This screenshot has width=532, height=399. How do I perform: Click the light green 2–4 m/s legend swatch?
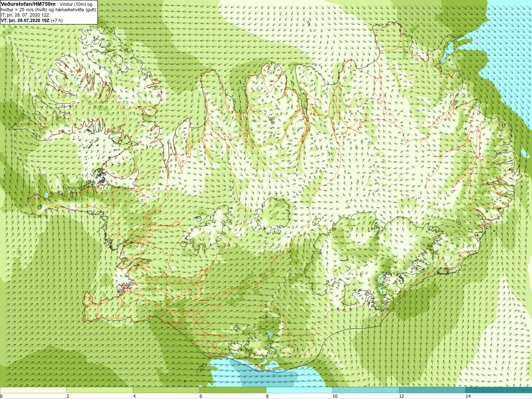tap(100, 390)
